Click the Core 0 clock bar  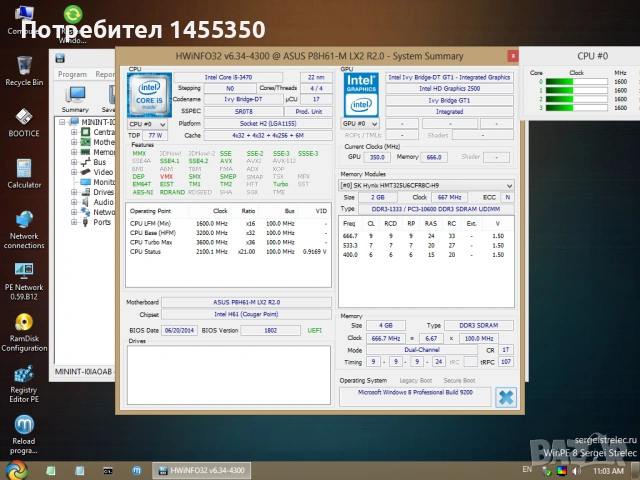(x=576, y=82)
